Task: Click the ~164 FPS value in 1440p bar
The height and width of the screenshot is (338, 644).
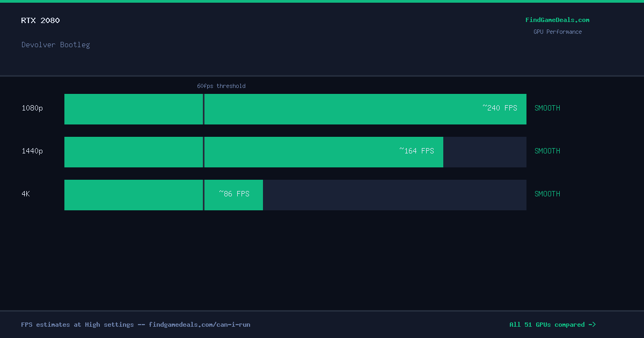Action: pos(416,151)
